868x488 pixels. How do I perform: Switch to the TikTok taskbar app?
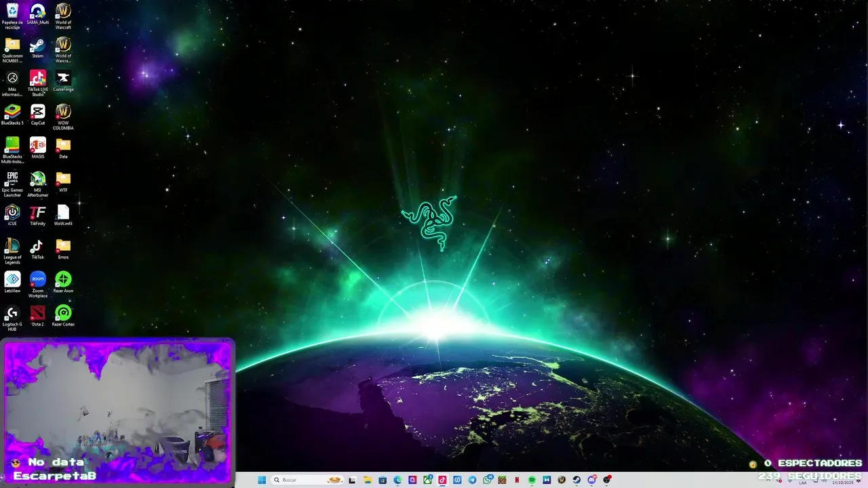click(443, 480)
